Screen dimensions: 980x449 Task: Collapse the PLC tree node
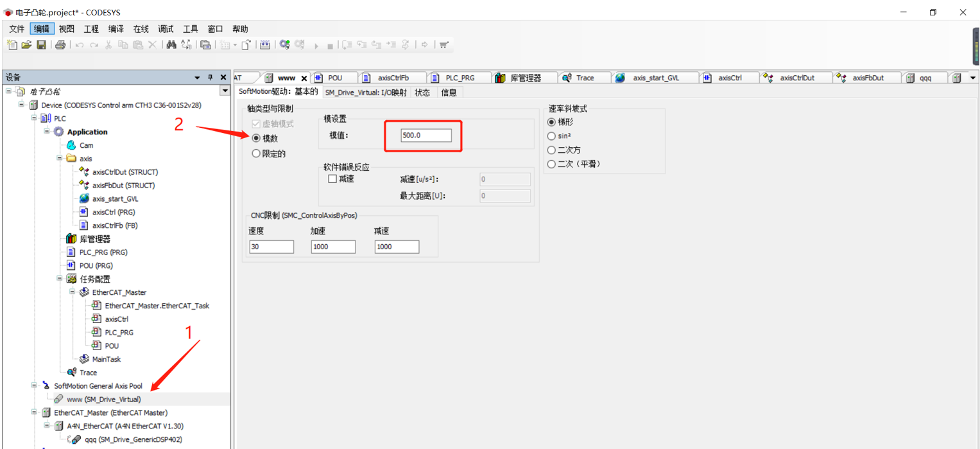[x=35, y=118]
